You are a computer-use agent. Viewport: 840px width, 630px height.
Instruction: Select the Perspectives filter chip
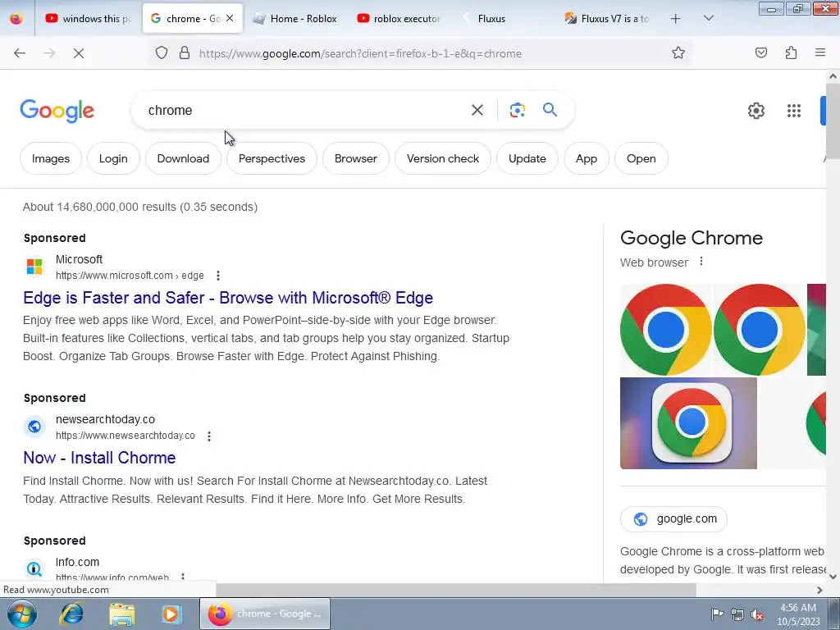coord(272,158)
